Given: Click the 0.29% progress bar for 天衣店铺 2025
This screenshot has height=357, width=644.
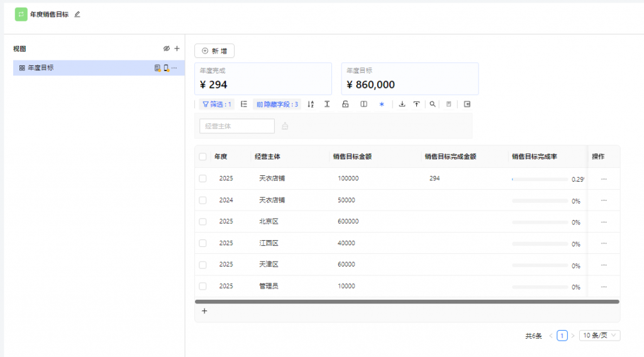Looking at the screenshot, I should point(540,179).
